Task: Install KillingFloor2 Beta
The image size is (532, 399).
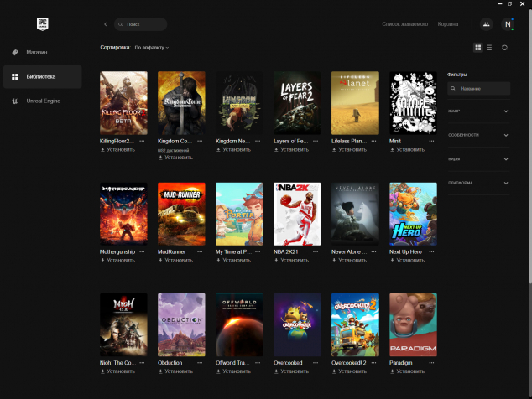Action: point(117,149)
